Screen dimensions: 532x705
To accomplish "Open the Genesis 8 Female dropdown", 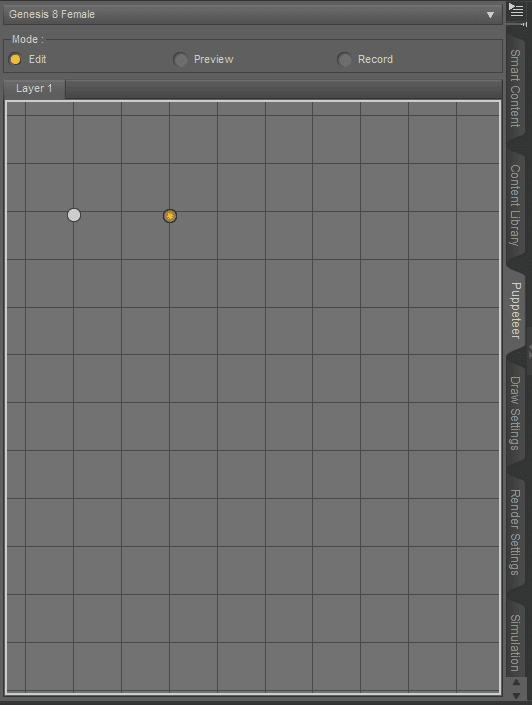I will click(x=253, y=14).
